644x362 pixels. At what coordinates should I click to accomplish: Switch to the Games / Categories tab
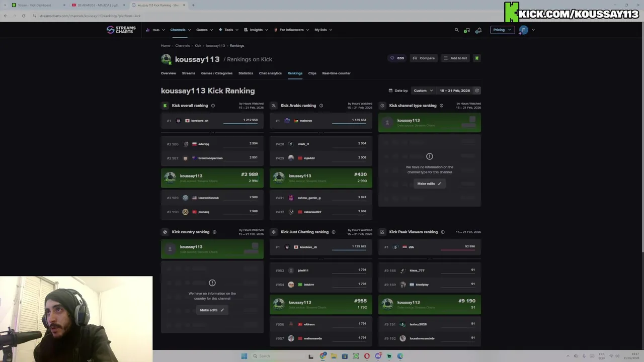217,73
